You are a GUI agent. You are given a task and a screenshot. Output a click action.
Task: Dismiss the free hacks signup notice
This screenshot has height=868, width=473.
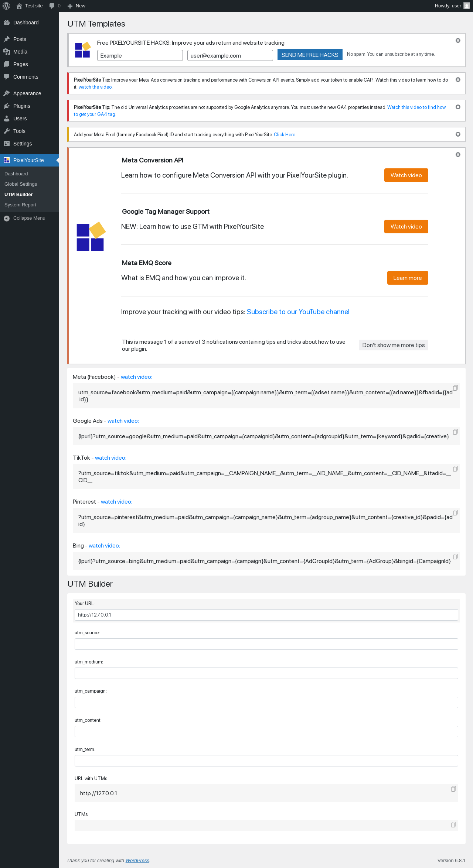pos(458,41)
